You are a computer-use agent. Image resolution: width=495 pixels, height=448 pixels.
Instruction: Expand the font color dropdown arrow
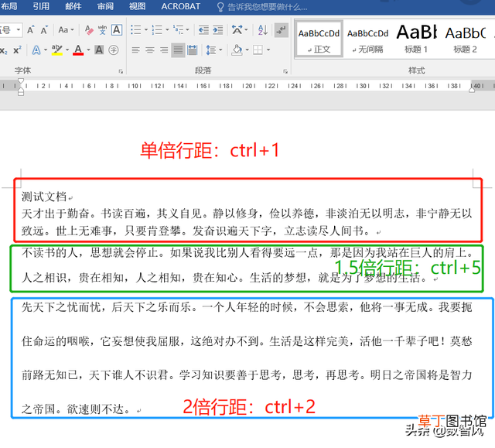point(88,50)
